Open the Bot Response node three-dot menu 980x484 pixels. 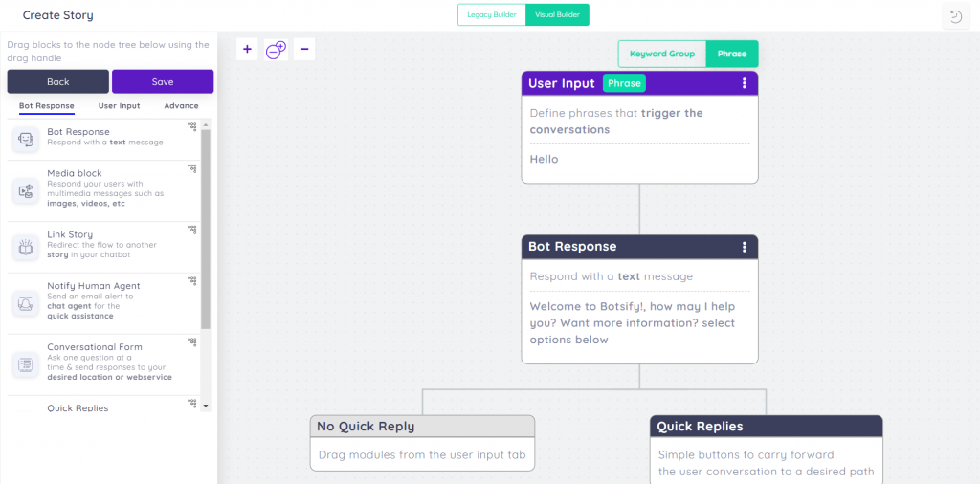(x=744, y=247)
